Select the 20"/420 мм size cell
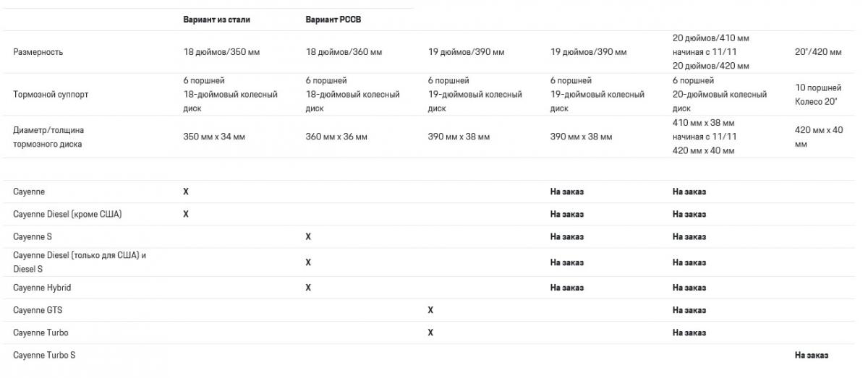 [818, 52]
